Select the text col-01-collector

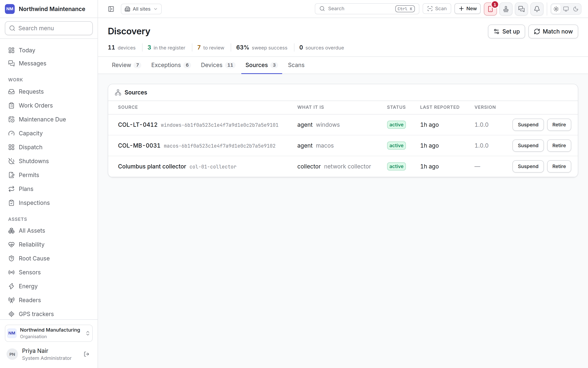(x=213, y=167)
